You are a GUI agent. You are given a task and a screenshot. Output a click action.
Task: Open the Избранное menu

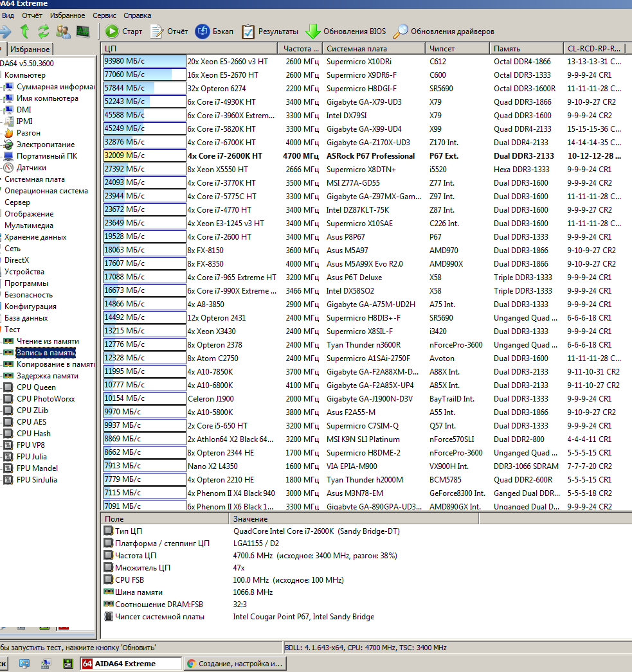click(68, 15)
